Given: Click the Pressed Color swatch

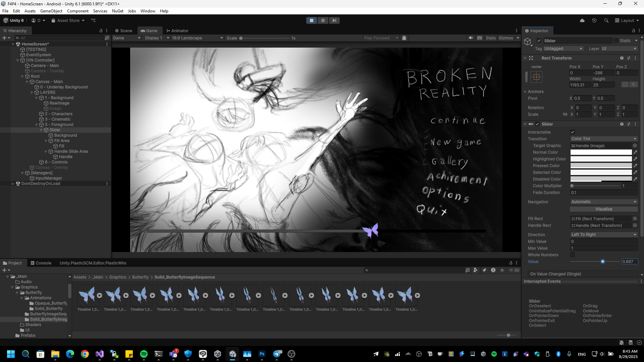Looking at the screenshot, I should pos(601,166).
